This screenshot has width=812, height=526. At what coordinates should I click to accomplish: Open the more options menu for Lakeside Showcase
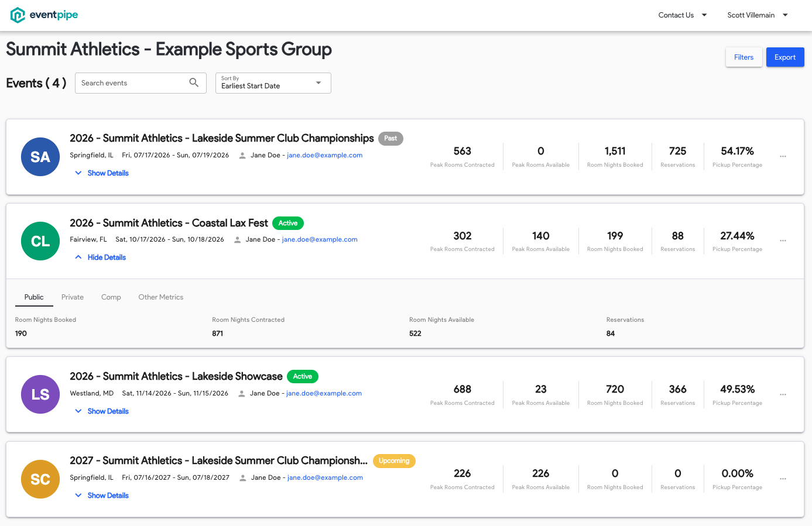point(783,394)
